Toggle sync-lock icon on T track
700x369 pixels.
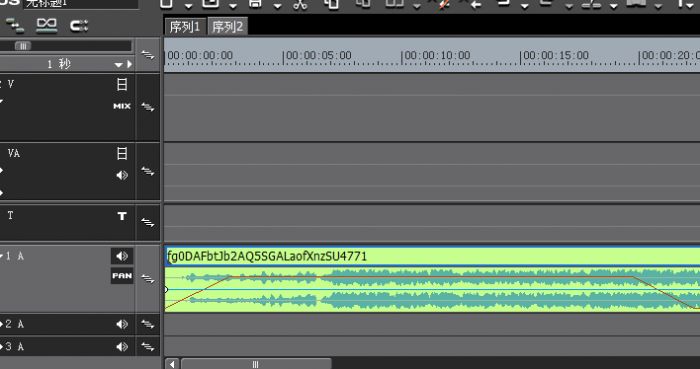pos(148,222)
